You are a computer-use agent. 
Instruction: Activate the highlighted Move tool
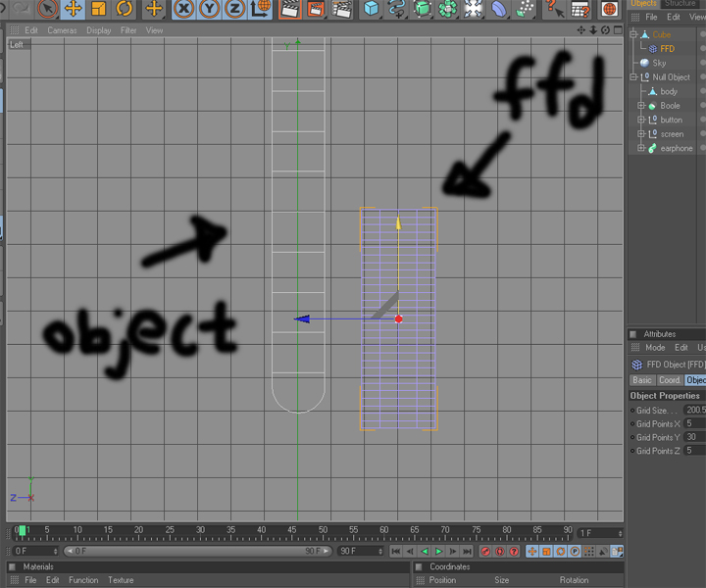click(x=73, y=9)
